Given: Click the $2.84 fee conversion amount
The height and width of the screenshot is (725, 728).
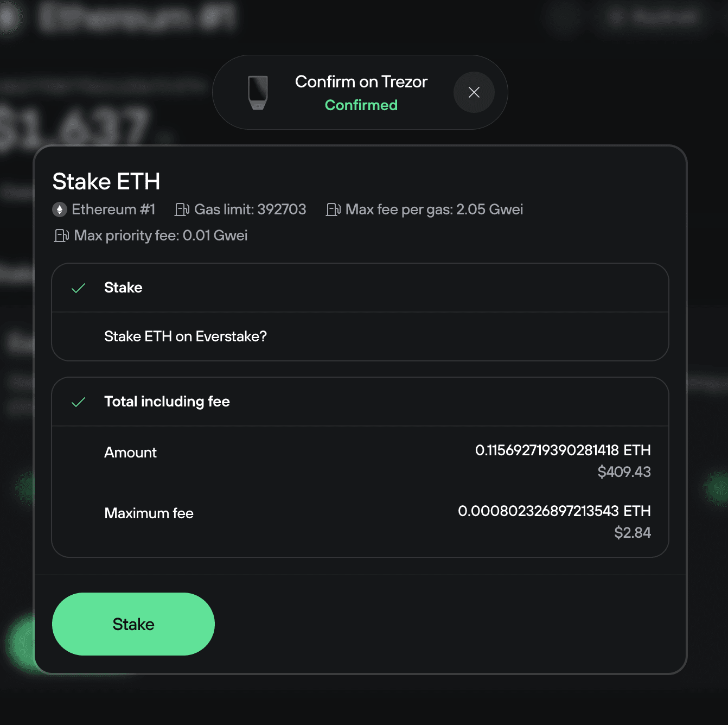Looking at the screenshot, I should tap(633, 533).
